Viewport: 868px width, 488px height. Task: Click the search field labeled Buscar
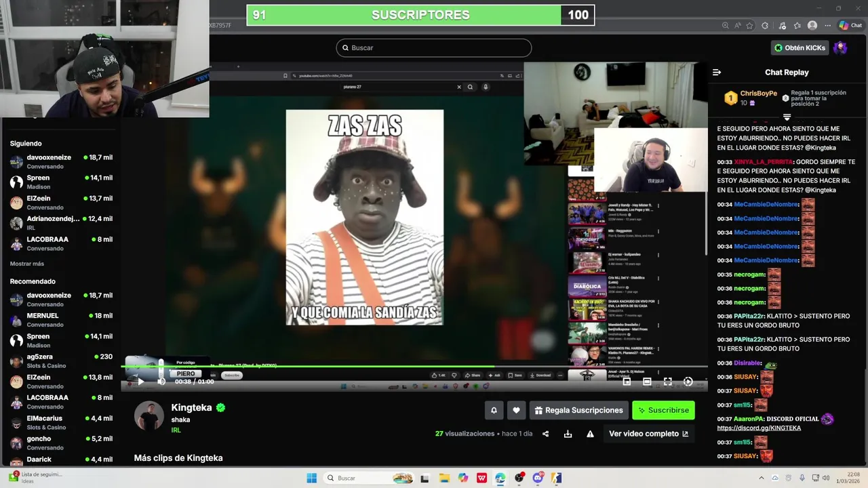[x=433, y=47]
